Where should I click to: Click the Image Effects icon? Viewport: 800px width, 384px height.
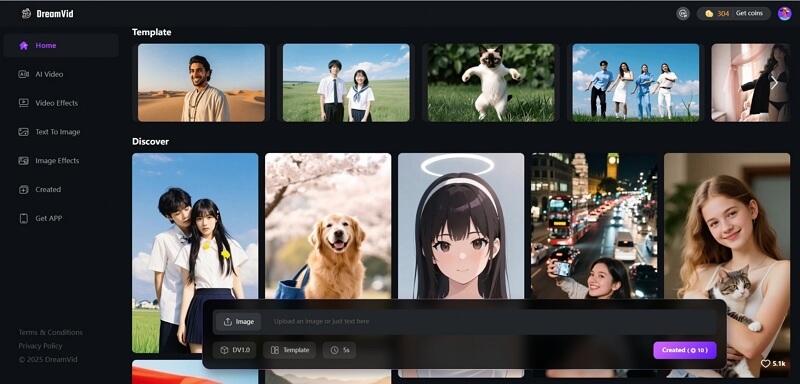23,161
